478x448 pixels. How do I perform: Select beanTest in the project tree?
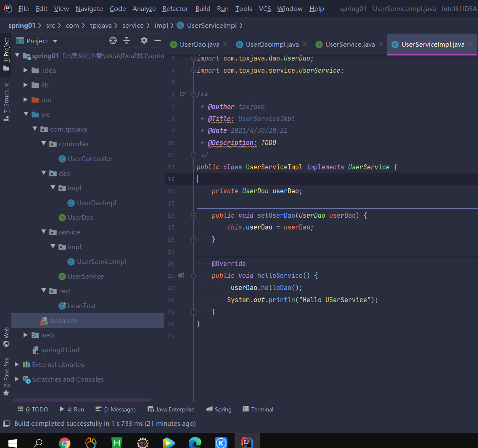[x=82, y=306]
